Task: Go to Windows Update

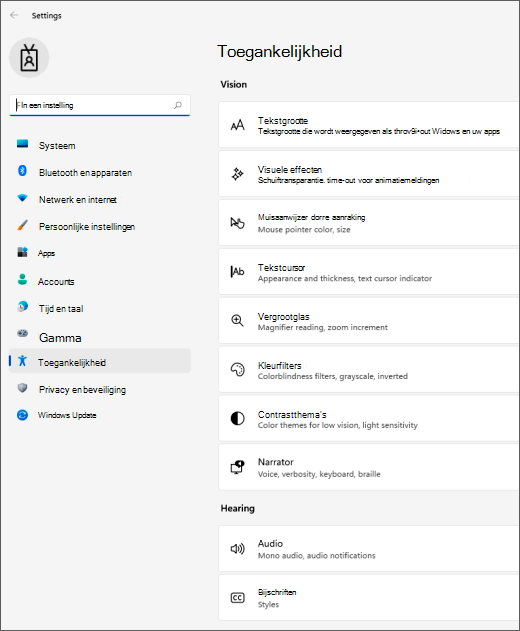Action: [100, 415]
